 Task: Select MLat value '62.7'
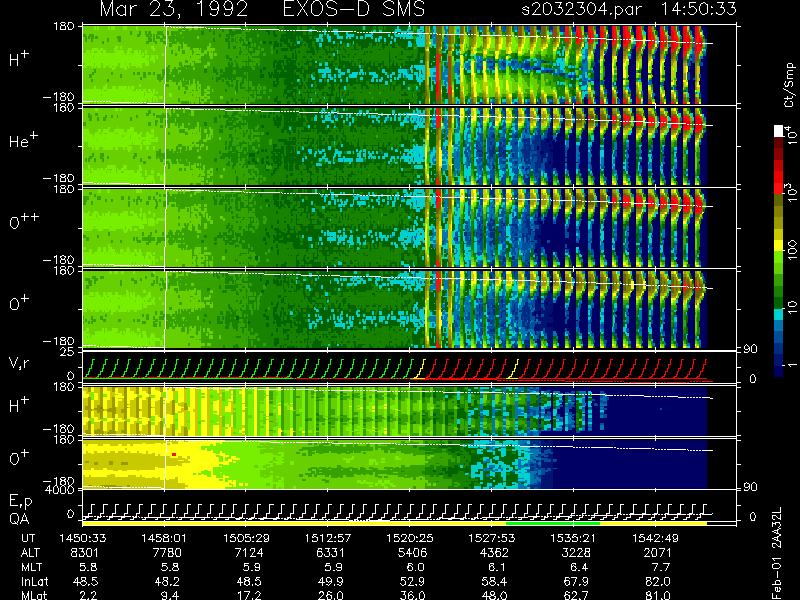click(576, 595)
